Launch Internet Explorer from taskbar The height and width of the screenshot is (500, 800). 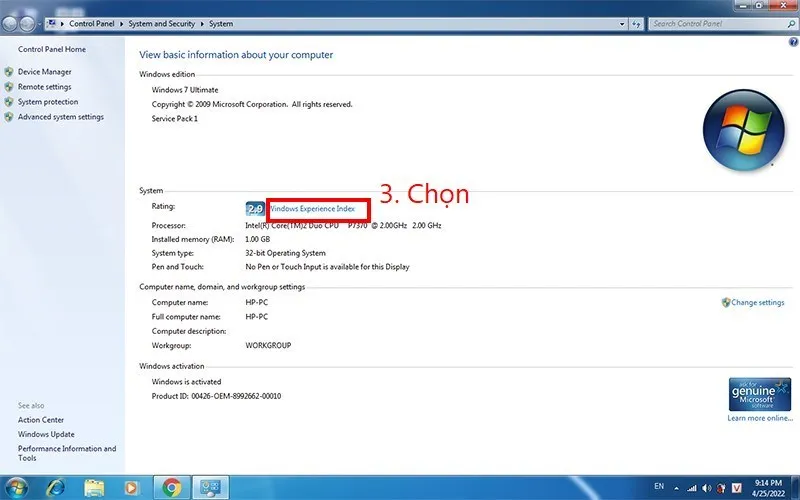pos(56,487)
